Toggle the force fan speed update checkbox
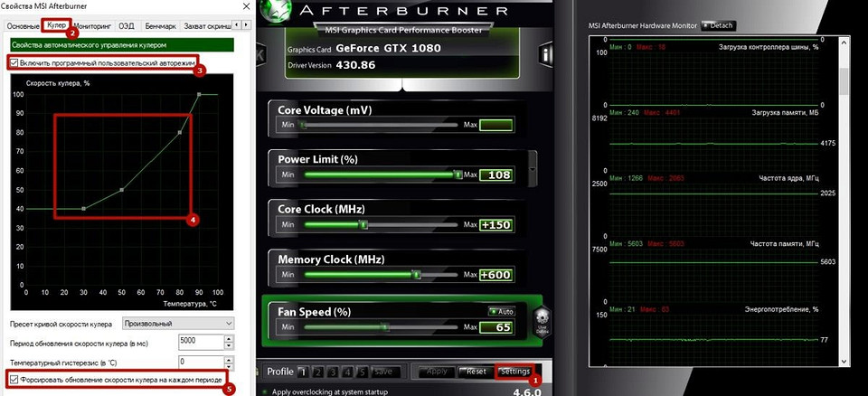Viewport: 868px width, 396px height. tap(13, 380)
